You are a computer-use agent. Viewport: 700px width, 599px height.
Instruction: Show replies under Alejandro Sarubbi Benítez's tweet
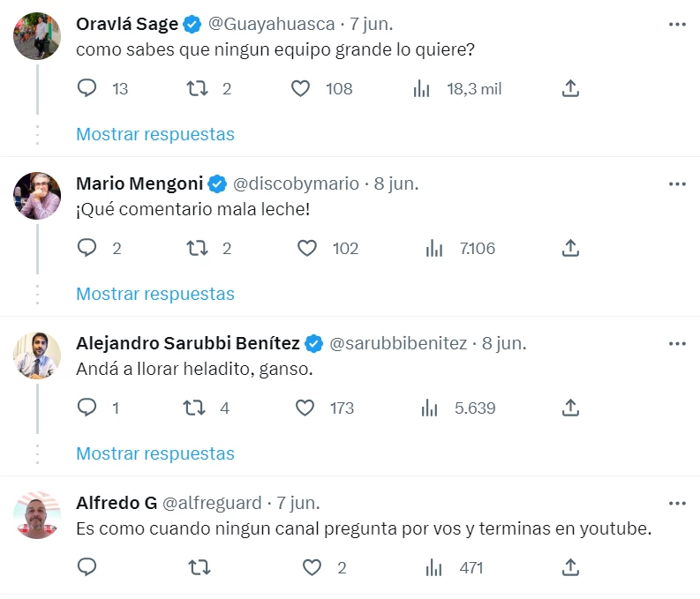(x=155, y=453)
